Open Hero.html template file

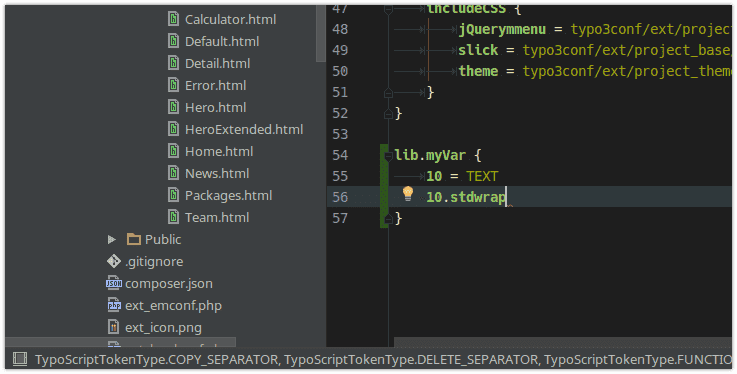[215, 108]
